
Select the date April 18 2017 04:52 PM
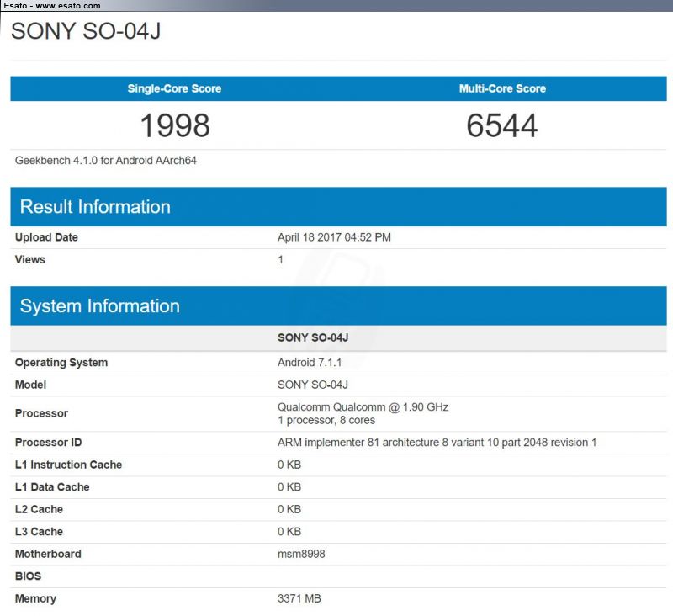pyautogui.click(x=334, y=237)
